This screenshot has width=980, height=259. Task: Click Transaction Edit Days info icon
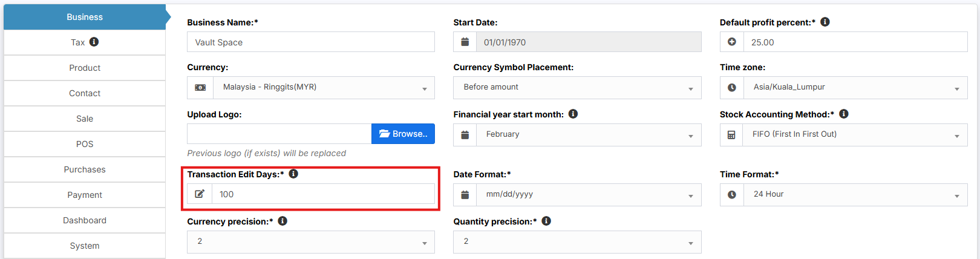click(x=293, y=174)
